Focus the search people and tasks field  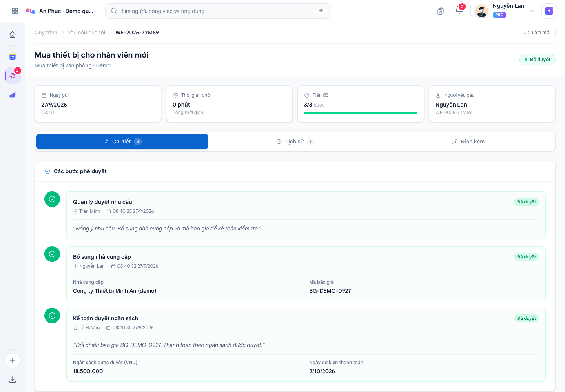(218, 11)
